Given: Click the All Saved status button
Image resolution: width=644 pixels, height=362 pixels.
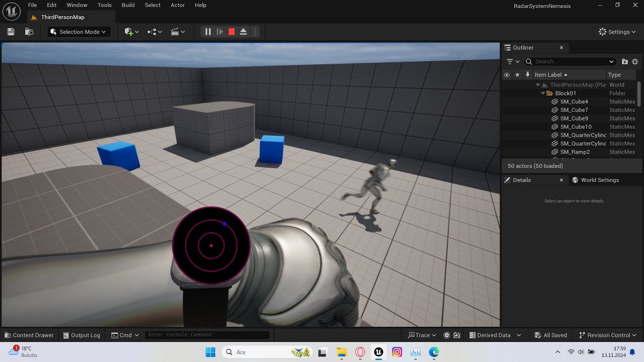Looking at the screenshot, I should (551, 335).
